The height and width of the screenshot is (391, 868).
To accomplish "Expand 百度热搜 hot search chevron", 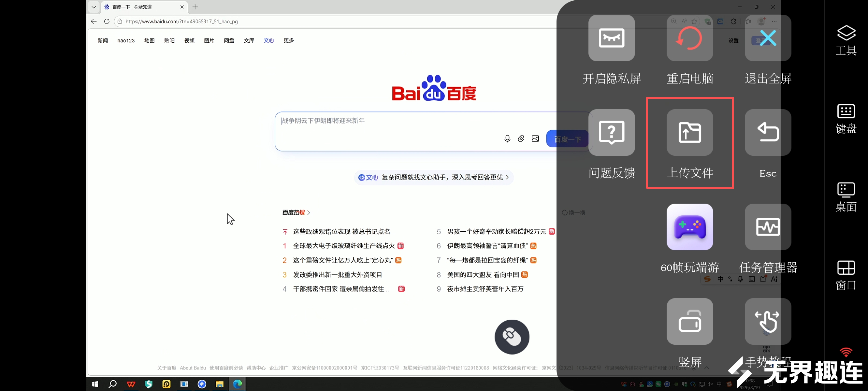I will 309,213.
